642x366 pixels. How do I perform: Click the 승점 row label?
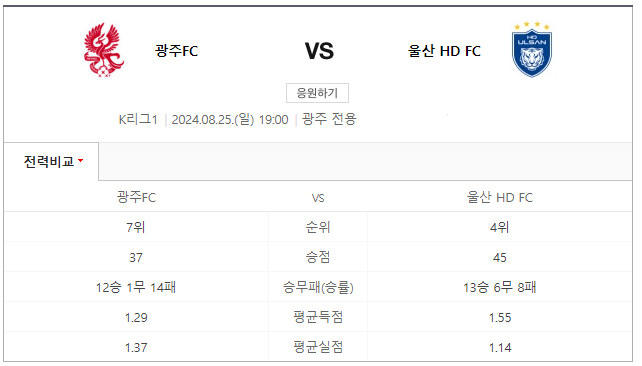[x=318, y=257]
